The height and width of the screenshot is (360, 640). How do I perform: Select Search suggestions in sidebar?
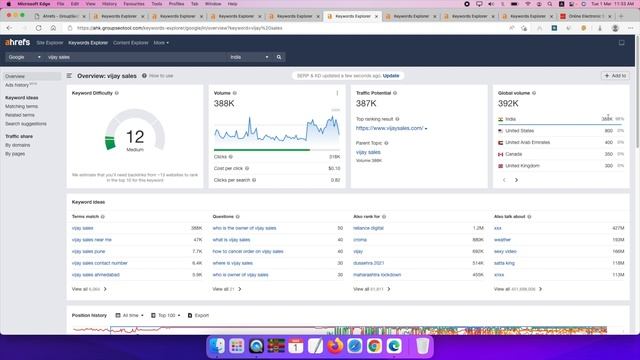pyautogui.click(x=26, y=124)
